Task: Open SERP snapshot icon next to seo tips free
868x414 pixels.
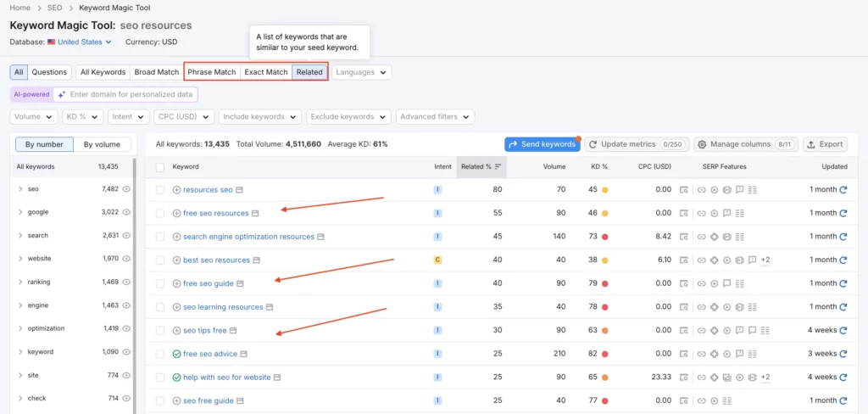Action: (x=233, y=330)
